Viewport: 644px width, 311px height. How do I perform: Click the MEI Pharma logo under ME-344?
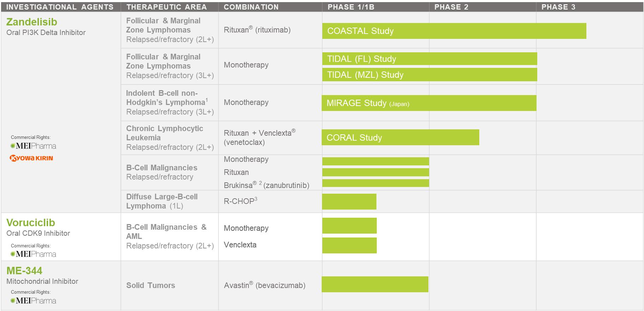click(33, 301)
